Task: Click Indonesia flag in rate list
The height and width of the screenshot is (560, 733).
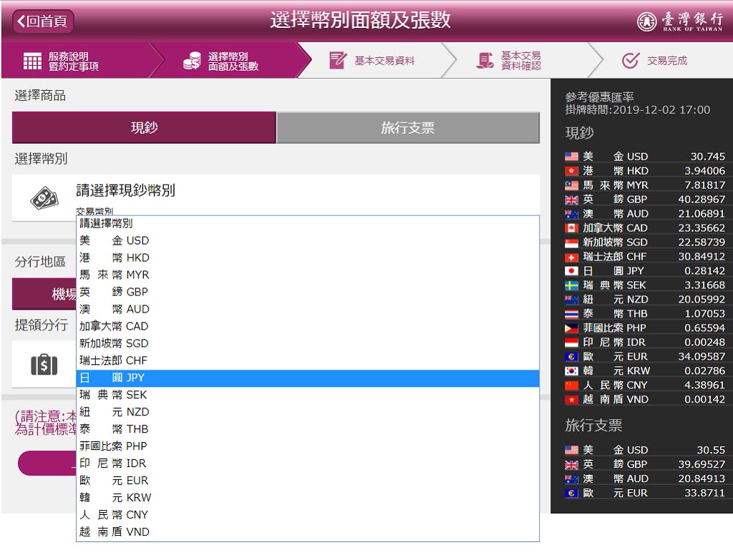Action: [571, 343]
